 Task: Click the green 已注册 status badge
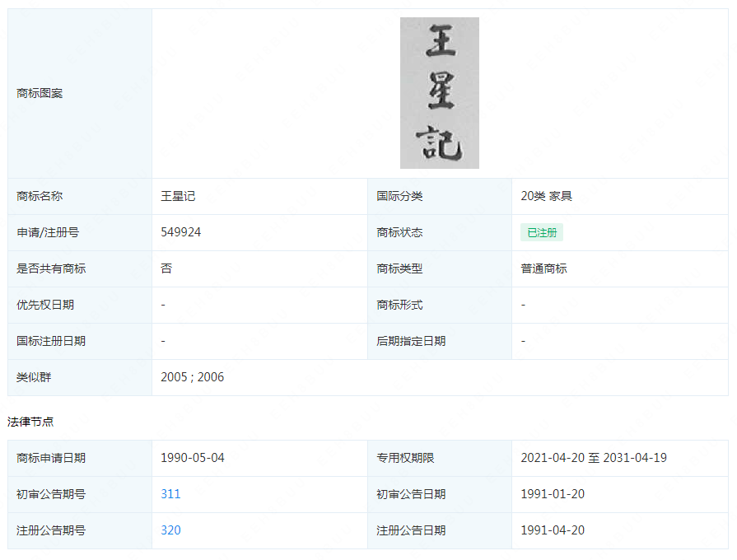[542, 233]
